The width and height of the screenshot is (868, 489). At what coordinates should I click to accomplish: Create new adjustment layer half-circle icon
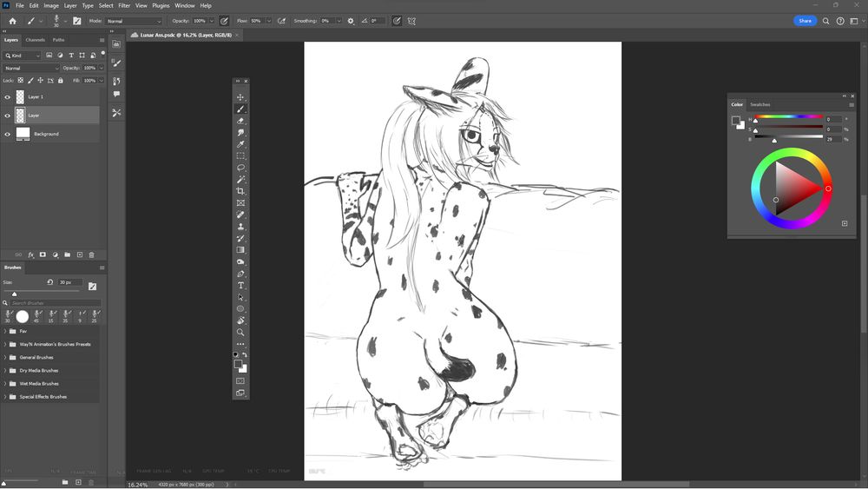[x=55, y=254]
